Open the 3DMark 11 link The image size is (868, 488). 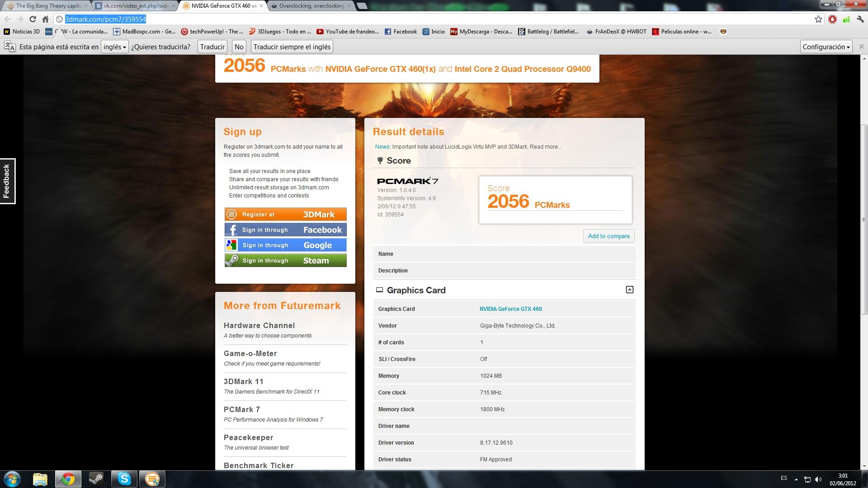[x=243, y=381]
